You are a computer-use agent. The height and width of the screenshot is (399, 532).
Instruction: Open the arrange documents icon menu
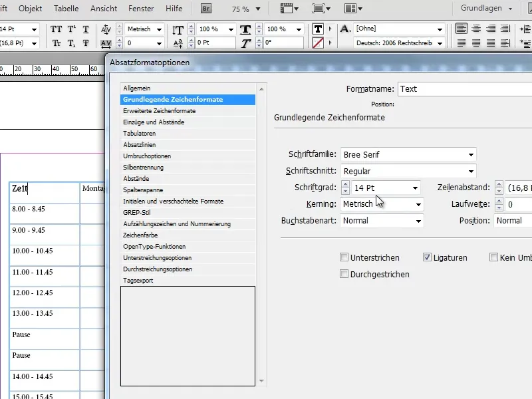coord(353,9)
